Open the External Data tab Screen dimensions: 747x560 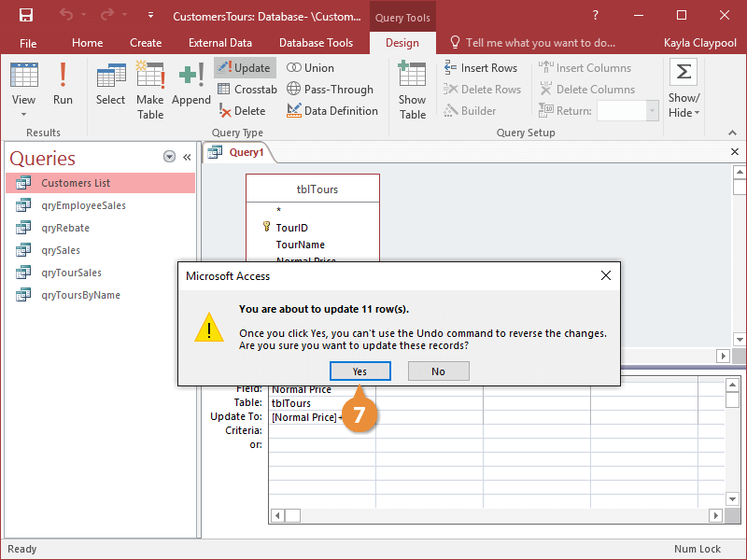pyautogui.click(x=220, y=43)
